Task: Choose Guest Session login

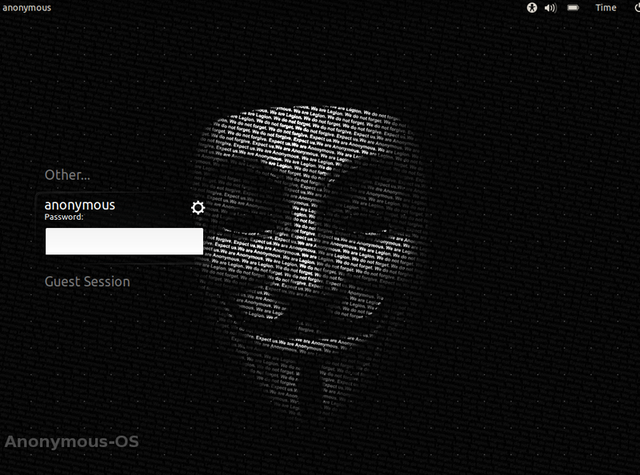Action: click(x=87, y=282)
